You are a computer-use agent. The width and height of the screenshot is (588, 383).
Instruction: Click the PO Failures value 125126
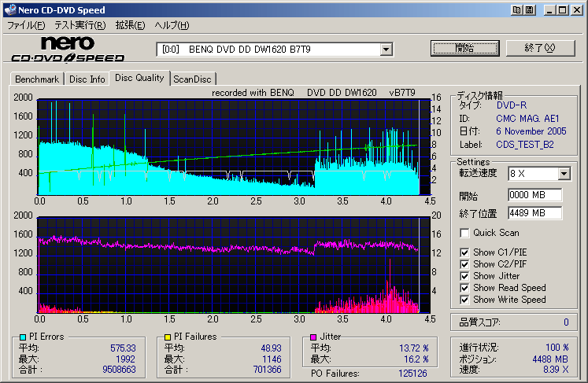point(412,374)
